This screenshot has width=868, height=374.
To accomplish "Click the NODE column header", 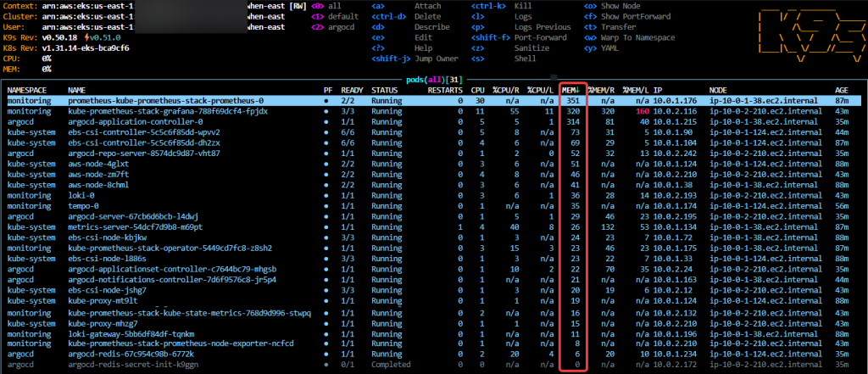I will 718,90.
